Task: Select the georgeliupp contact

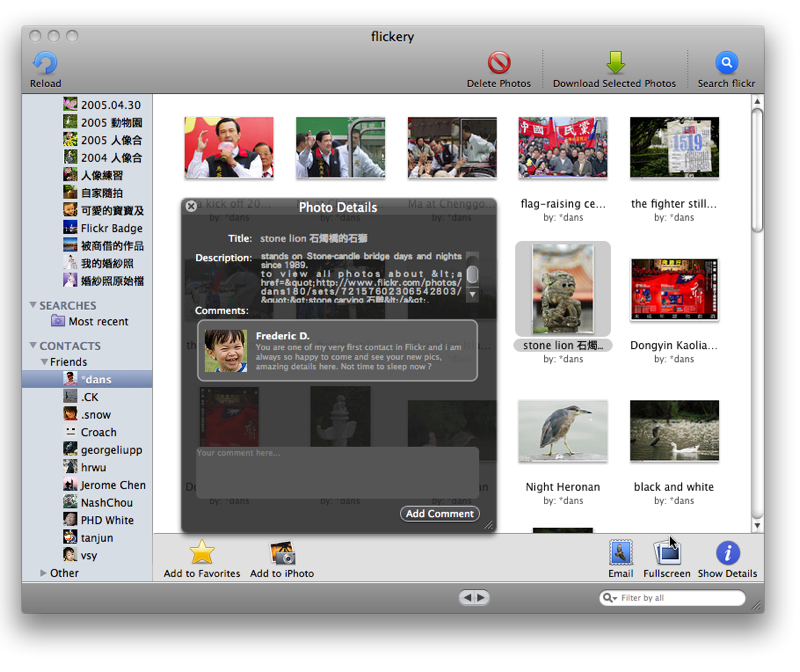Action: pos(87,450)
